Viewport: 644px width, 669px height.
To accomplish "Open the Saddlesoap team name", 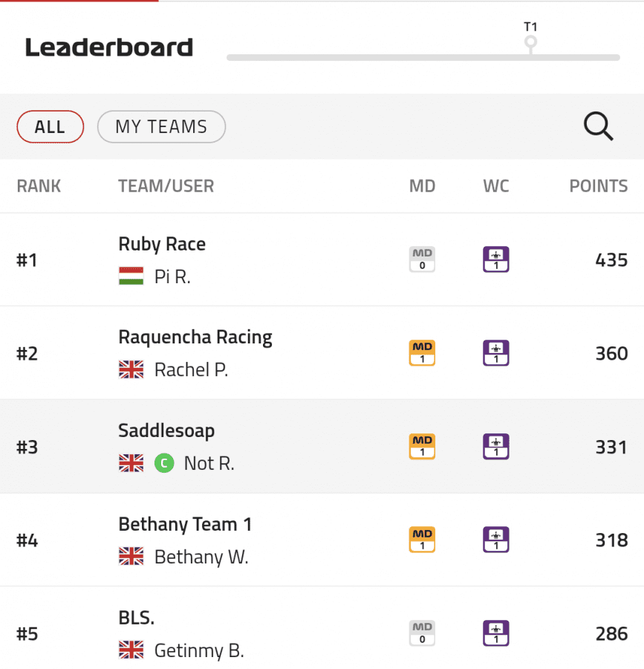I will (x=166, y=430).
